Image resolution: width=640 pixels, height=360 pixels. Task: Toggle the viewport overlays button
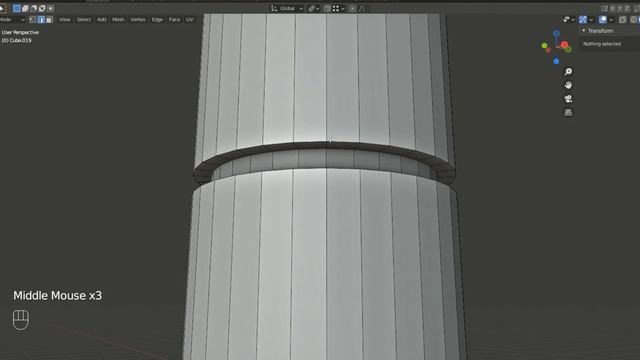click(602, 20)
